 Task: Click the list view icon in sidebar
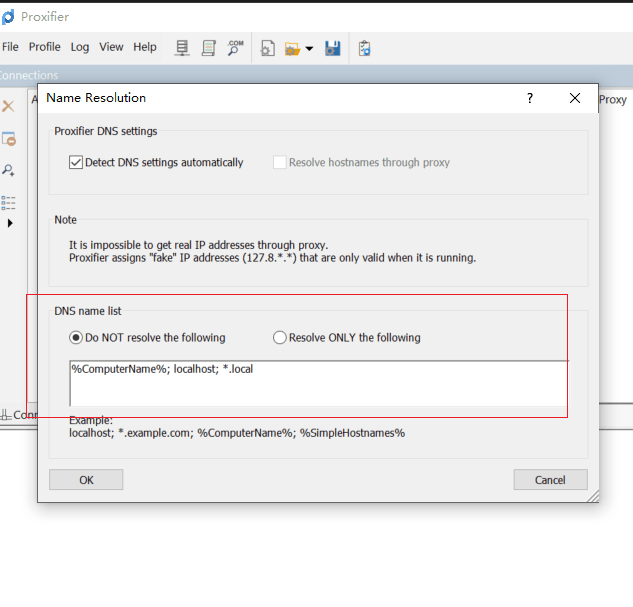click(x=8, y=203)
